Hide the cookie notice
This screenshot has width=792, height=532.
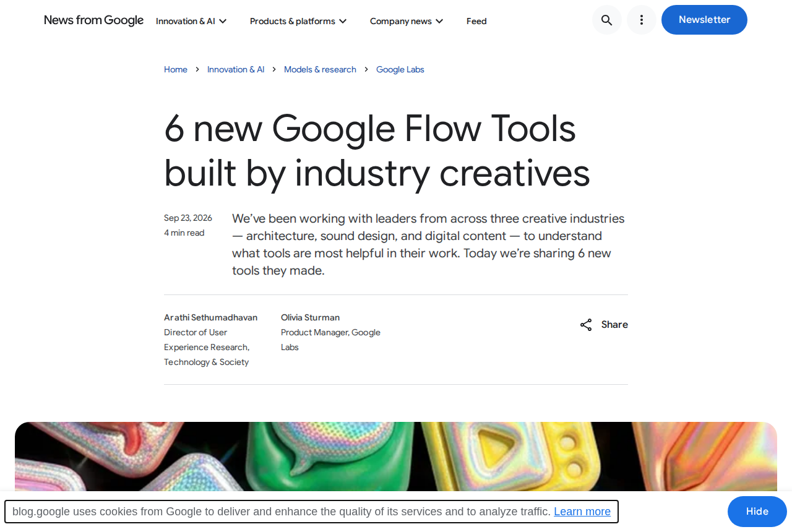coord(757,512)
